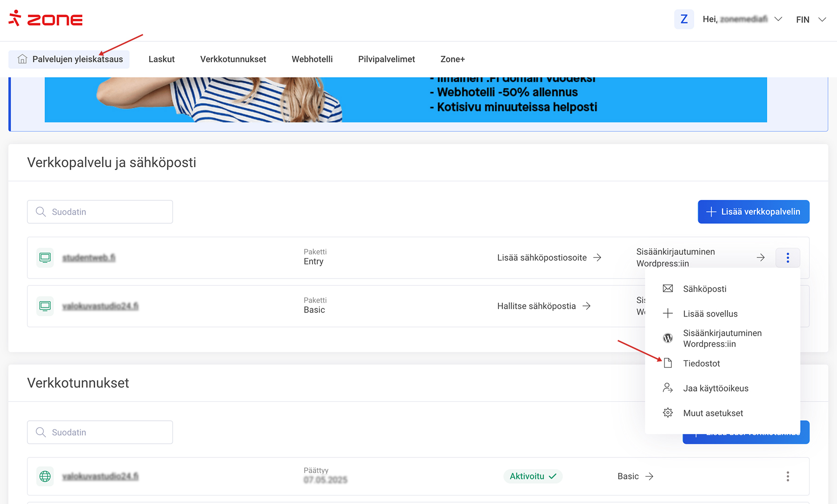Choose Lisää sovellus in context menu

pos(710,313)
